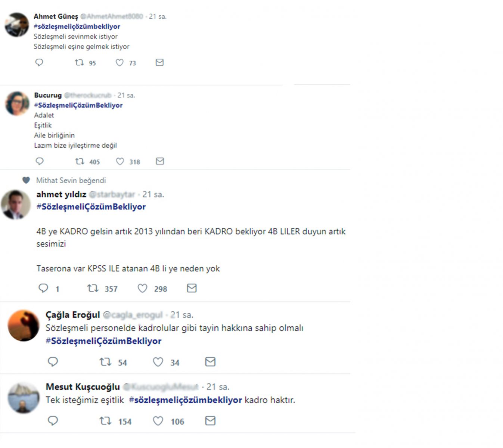Open the 21 sa. timestamp on Bucurug's tweet
The width and height of the screenshot is (503, 448).
click(126, 95)
